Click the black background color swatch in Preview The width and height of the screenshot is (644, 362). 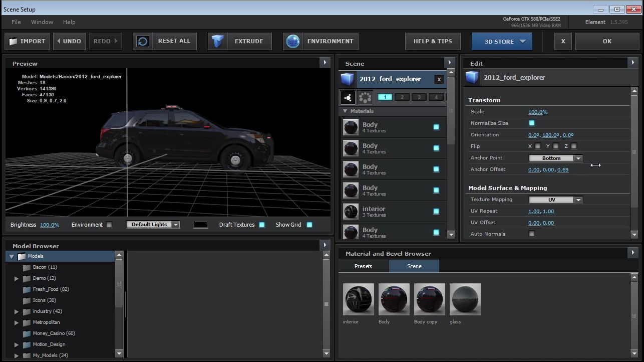[201, 225]
